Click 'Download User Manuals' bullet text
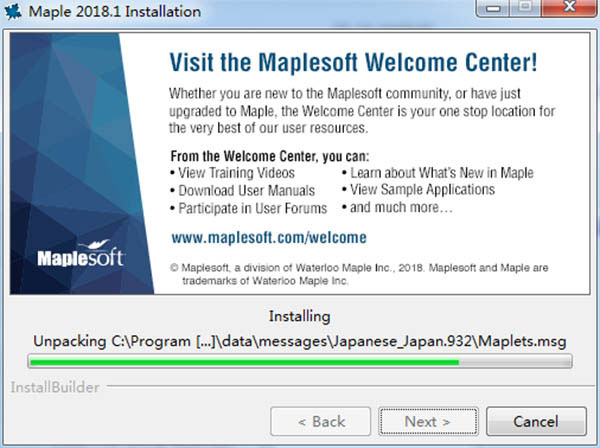The width and height of the screenshot is (600, 448). point(246,191)
